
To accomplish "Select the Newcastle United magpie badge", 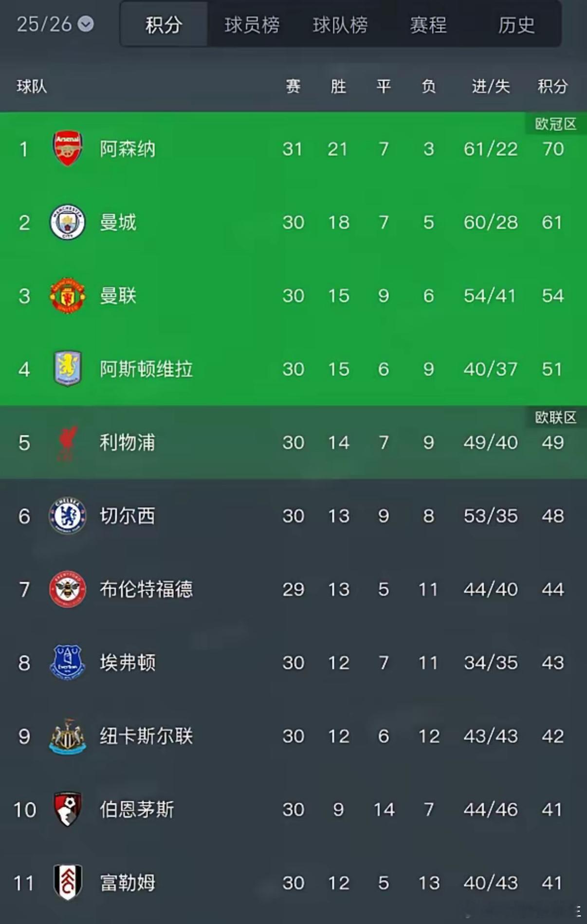I will coord(69,737).
